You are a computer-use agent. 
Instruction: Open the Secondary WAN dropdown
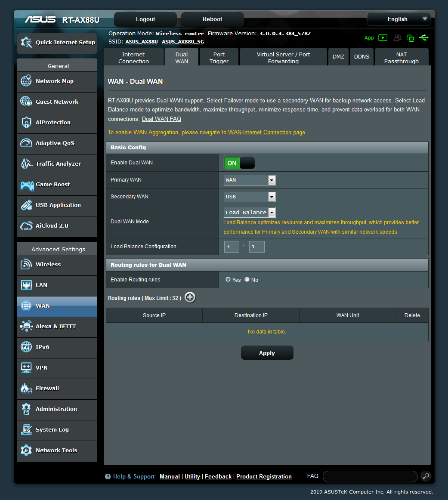(250, 197)
